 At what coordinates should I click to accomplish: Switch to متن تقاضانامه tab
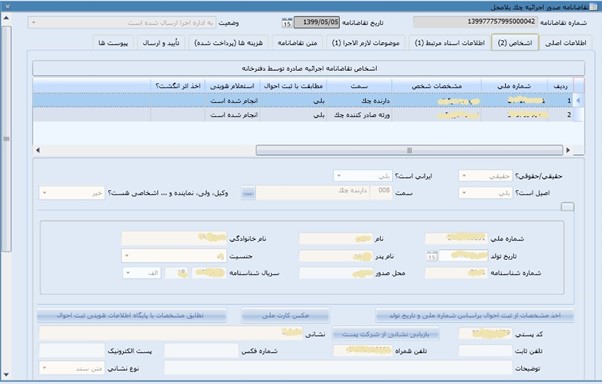(298, 43)
